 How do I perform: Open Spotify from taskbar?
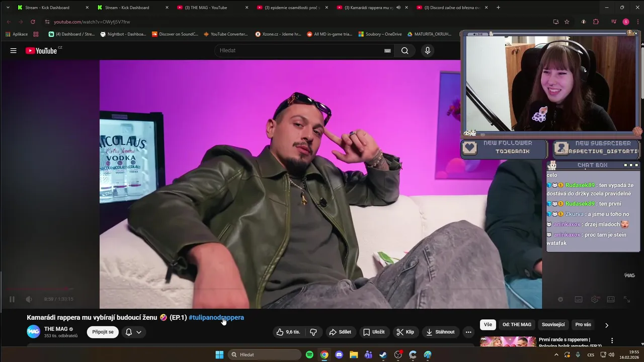[309, 354]
